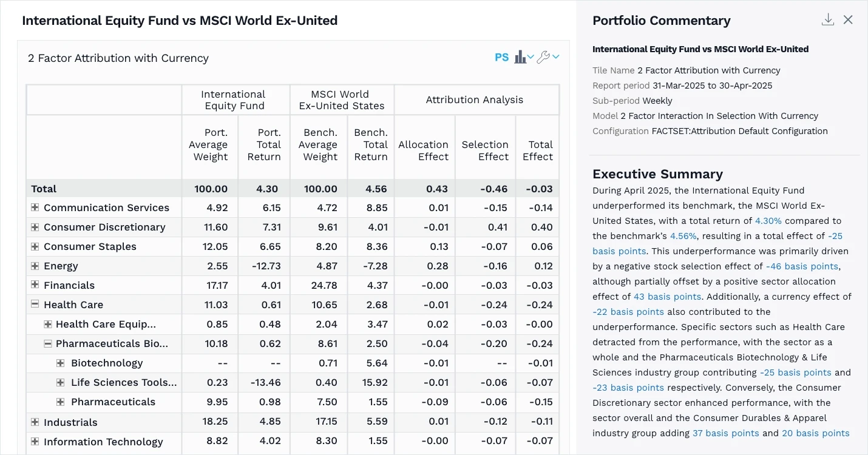Click the wrench settings icon
Viewport: 868px width, 455px height.
tap(544, 56)
